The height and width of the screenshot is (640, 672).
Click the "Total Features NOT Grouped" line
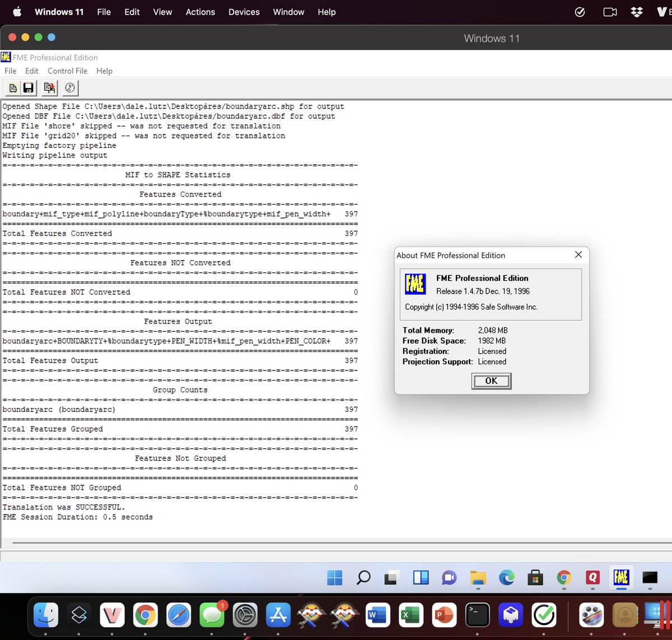tap(62, 488)
